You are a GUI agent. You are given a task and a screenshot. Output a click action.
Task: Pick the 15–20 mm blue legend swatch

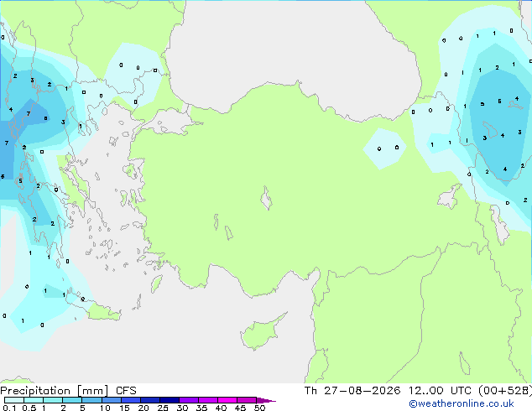131,400
